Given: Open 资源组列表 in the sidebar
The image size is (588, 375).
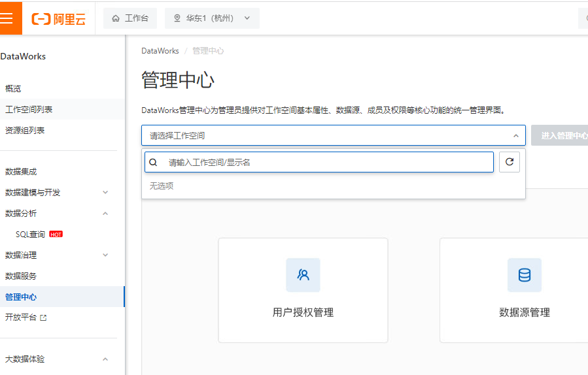Looking at the screenshot, I should click(25, 131).
